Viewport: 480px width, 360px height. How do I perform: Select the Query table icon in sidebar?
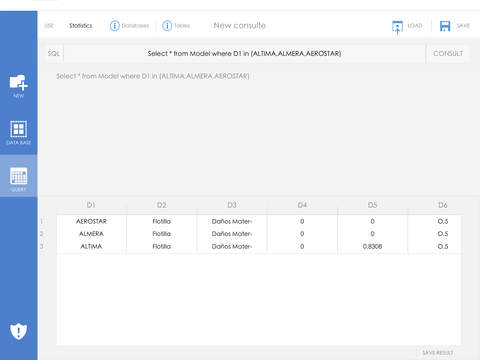point(19,176)
